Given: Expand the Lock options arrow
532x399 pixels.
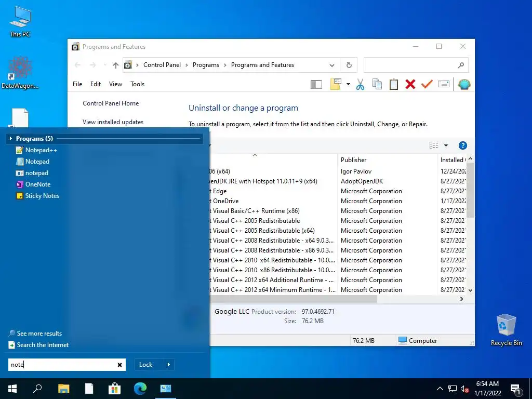Looking at the screenshot, I should (169, 365).
